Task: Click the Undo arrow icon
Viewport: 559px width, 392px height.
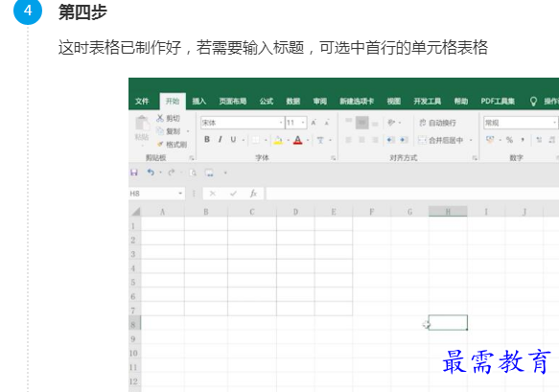Action: [x=151, y=173]
